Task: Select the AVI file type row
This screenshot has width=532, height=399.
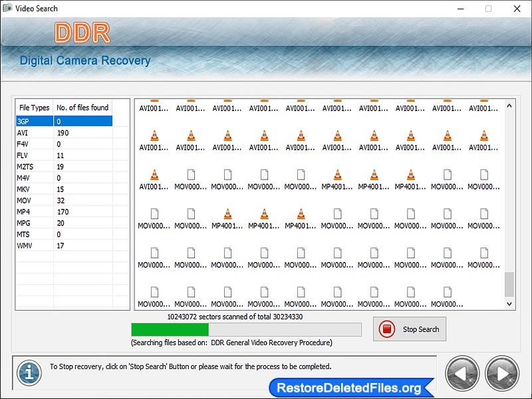Action: [64, 132]
